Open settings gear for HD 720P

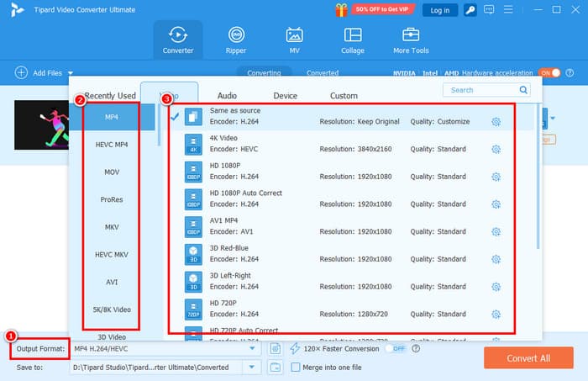496,315
